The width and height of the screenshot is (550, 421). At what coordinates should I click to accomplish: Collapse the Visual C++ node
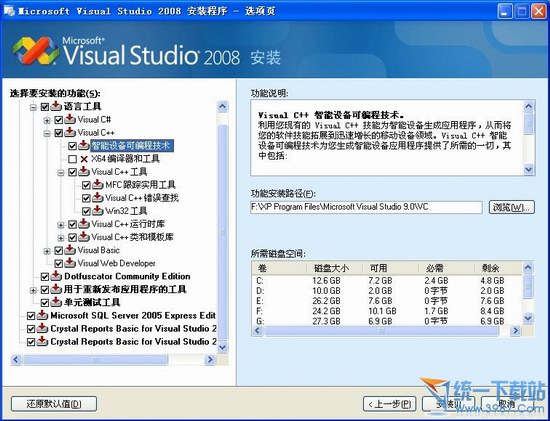click(47, 133)
